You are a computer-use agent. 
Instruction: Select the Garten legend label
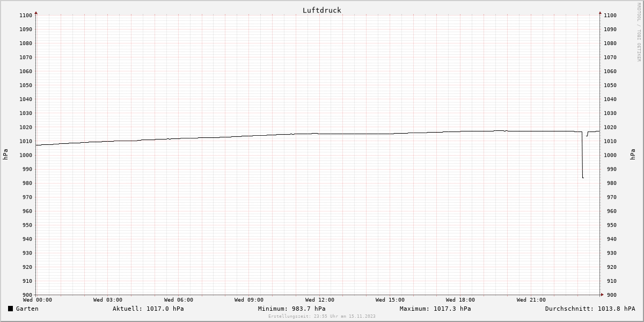pyautogui.click(x=27, y=309)
